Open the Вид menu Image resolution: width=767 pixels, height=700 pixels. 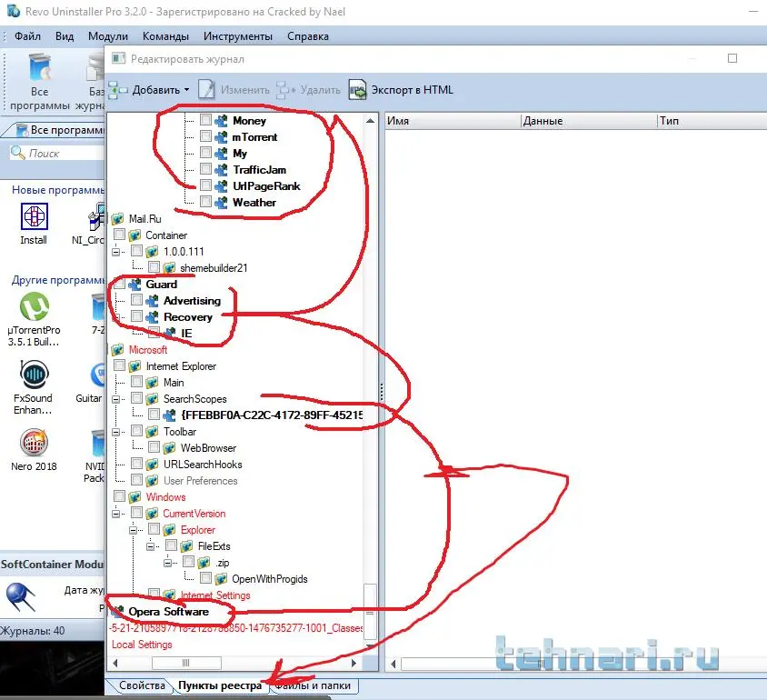[x=65, y=36]
